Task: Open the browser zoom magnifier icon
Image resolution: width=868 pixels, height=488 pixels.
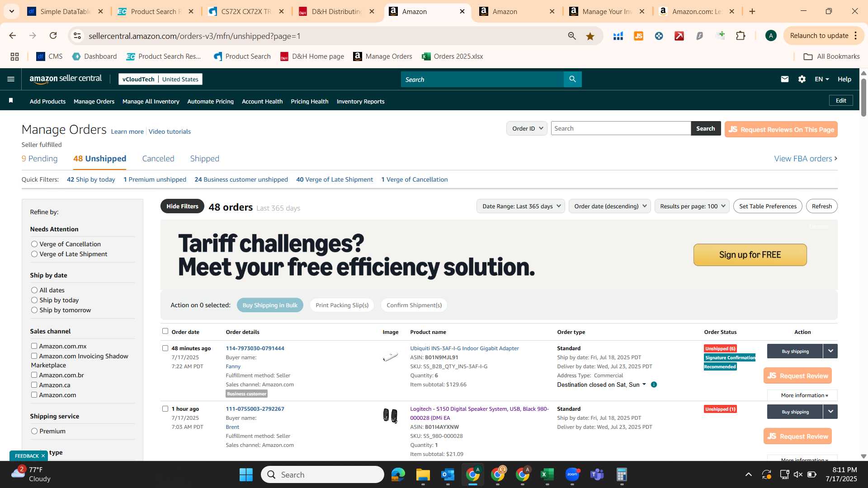Action: pos(572,36)
